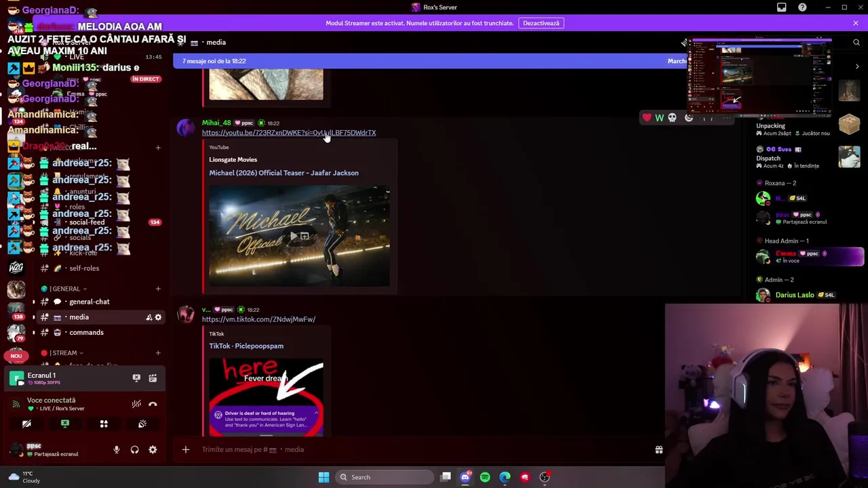
Task: Open the add reaction emoji picker
Action: pyautogui.click(x=689, y=118)
